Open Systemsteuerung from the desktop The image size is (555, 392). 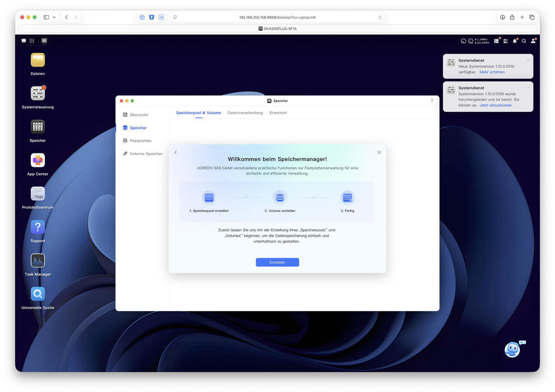coord(38,94)
